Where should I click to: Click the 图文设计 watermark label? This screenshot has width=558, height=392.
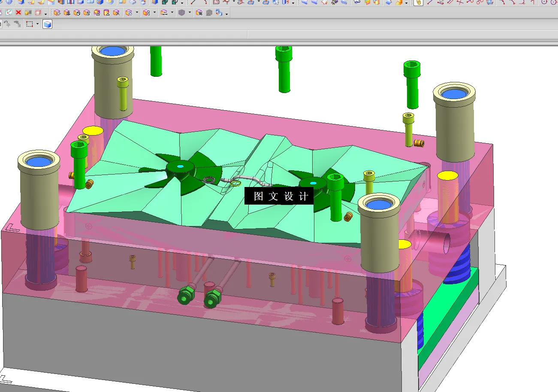point(279,196)
